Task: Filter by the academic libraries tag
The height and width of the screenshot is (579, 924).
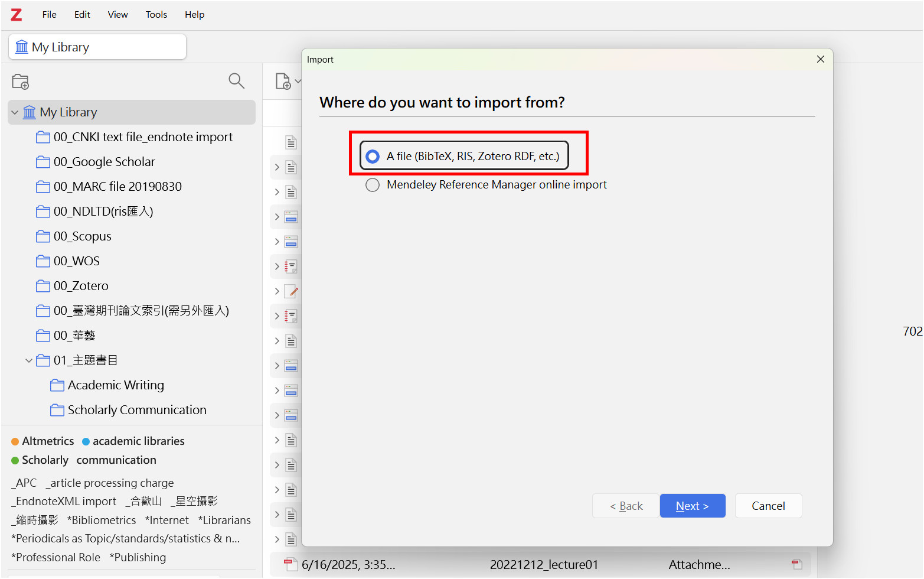Action: click(139, 441)
